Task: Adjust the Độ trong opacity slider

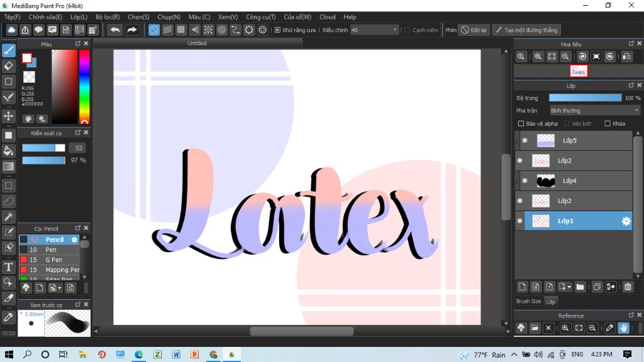Action: [586, 97]
